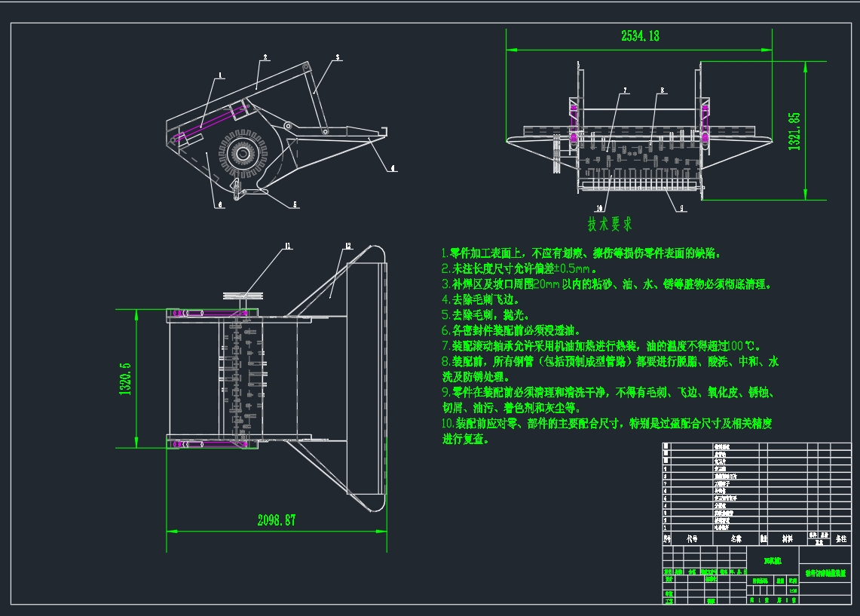
Task: Click part balloon label 9 in front view
Action: click(x=682, y=208)
